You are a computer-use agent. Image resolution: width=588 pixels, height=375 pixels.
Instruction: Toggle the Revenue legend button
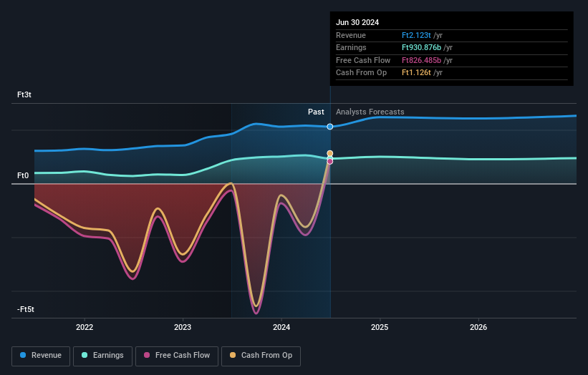point(41,356)
